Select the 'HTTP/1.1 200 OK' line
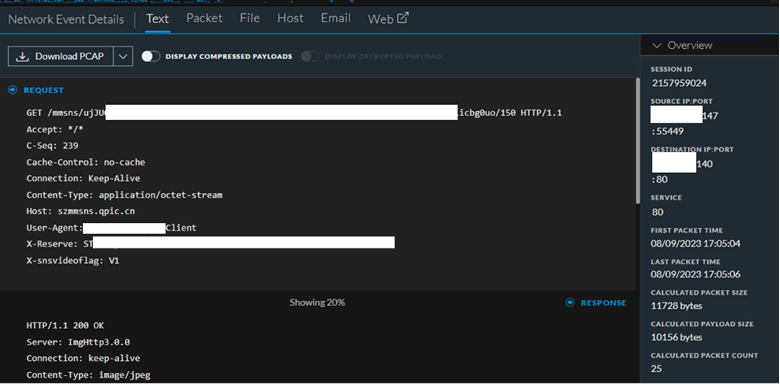 pyautogui.click(x=65, y=326)
